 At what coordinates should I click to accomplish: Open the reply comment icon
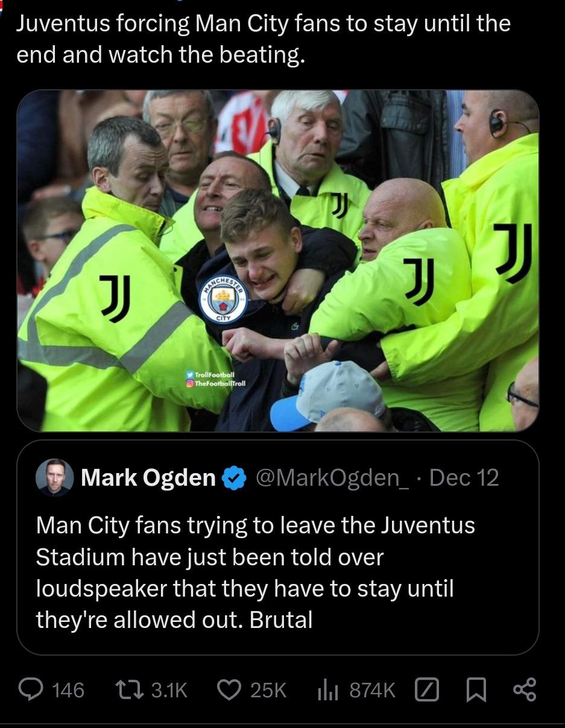click(x=31, y=690)
